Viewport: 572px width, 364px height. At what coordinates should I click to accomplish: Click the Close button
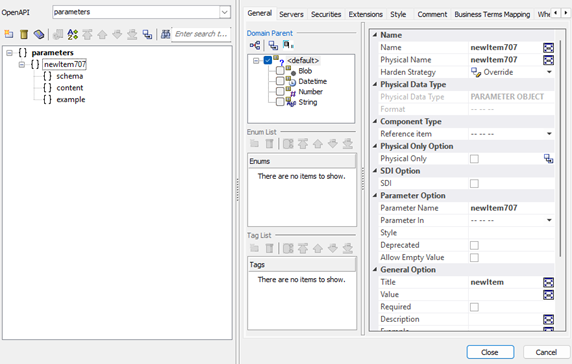click(x=490, y=352)
